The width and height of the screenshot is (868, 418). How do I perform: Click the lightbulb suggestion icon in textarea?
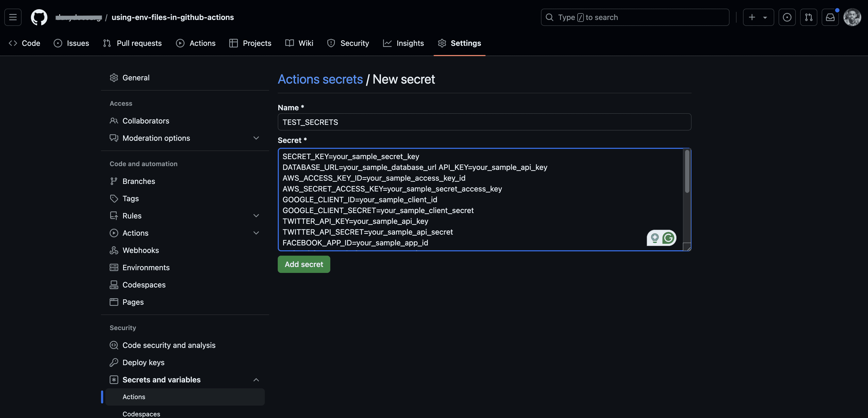coord(655,238)
